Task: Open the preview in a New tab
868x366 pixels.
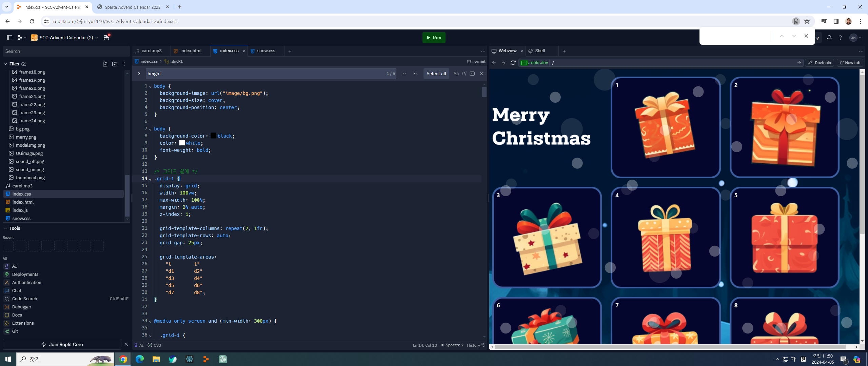Action: [x=849, y=63]
